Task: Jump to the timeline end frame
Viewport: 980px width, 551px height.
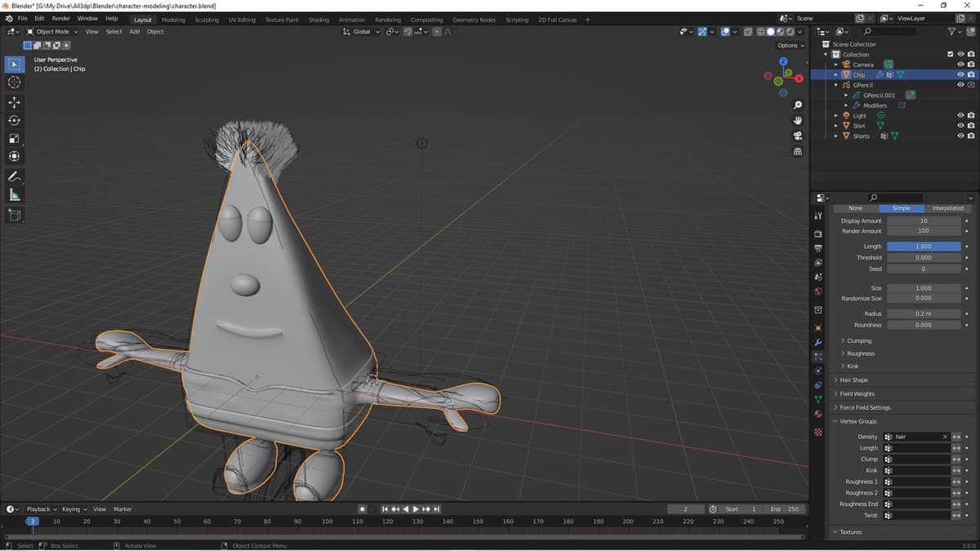Action: click(x=436, y=509)
